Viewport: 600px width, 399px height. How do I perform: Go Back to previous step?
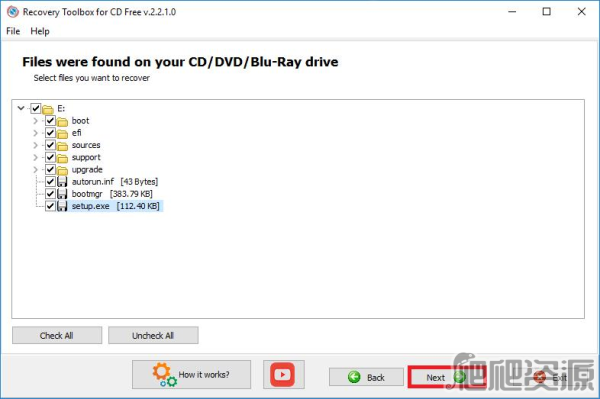point(366,377)
